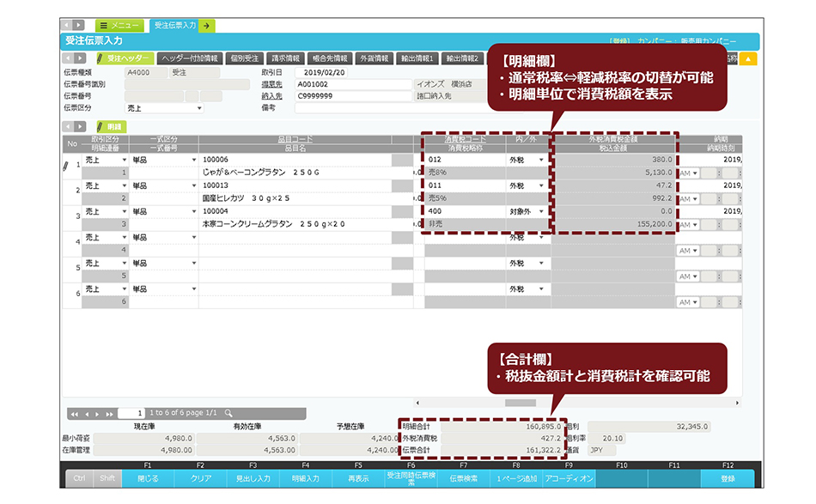
Task: Toggle the Shift modifier key button
Action: [x=107, y=479]
